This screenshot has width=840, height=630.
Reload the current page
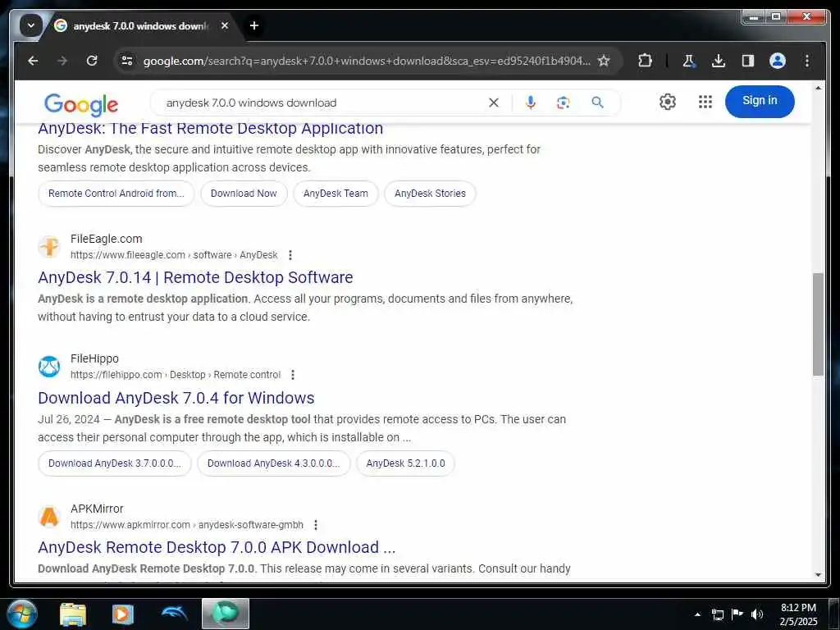click(x=92, y=61)
